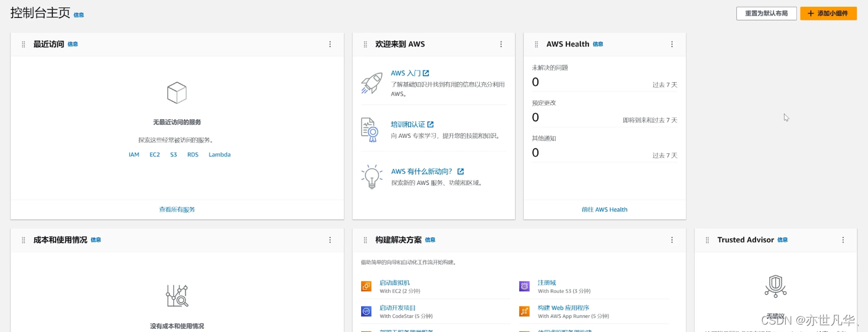868x332 pixels.
Task: Click the 即将到来和过去 7 天 label
Action: (x=650, y=121)
